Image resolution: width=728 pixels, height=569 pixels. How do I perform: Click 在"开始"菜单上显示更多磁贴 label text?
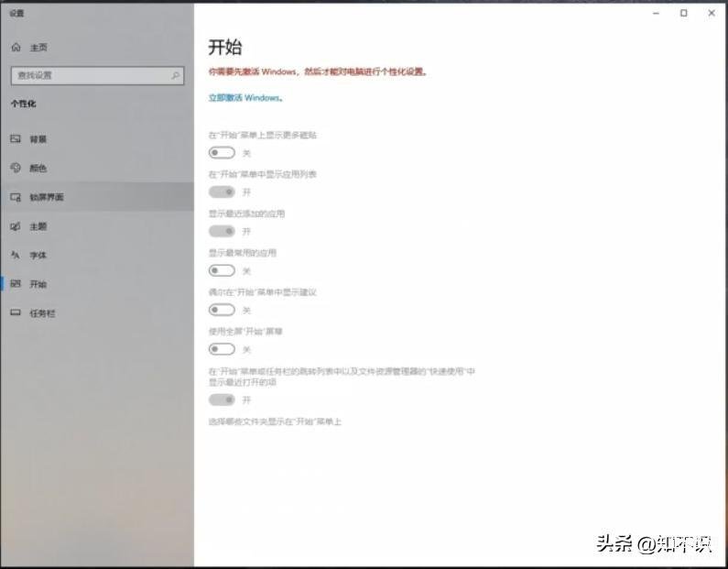(x=263, y=136)
